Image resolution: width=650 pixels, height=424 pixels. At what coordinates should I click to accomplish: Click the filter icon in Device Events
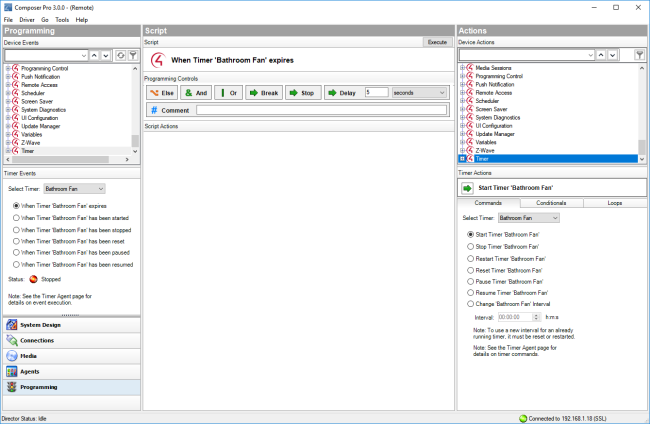133,55
